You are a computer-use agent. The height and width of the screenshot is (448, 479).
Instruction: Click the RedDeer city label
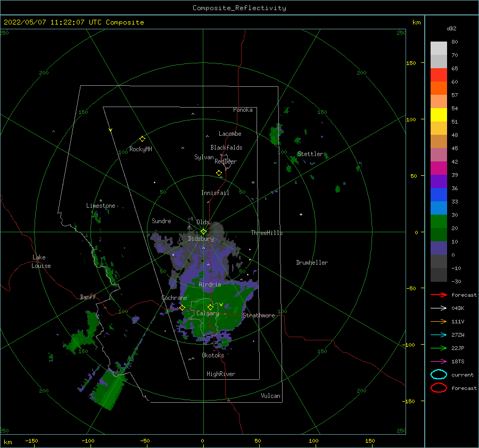[226, 161]
